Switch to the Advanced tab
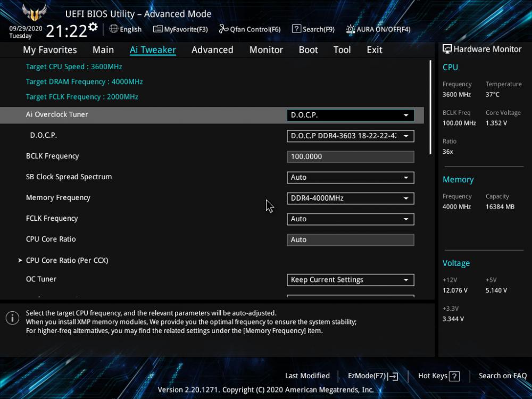Viewport: 532px width, 399px height. click(212, 50)
